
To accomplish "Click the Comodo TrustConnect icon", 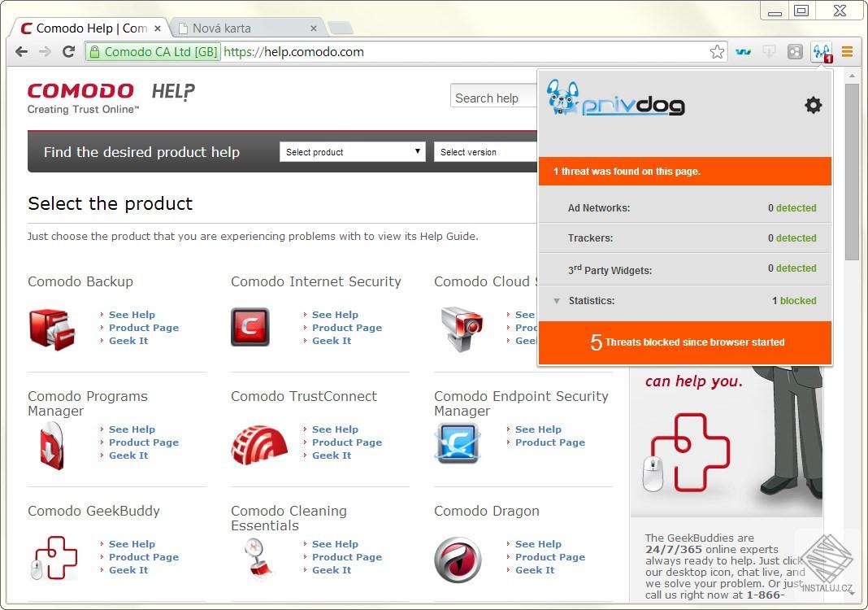I will (x=259, y=444).
